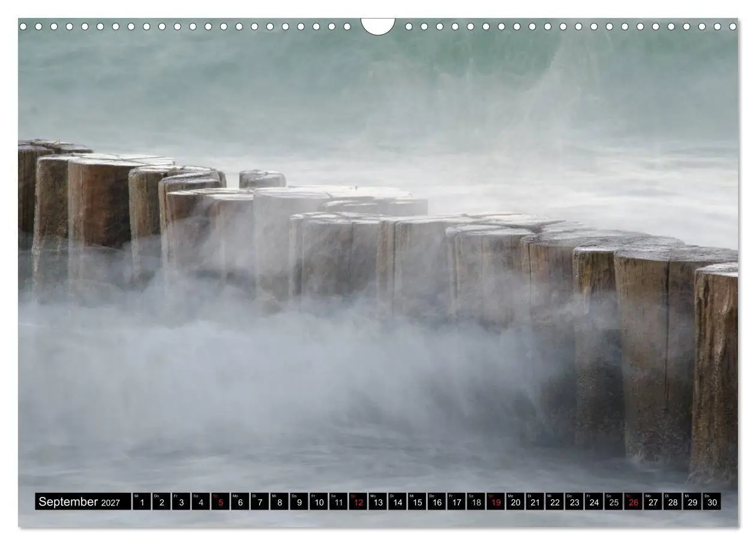
Task: Select day 7 in the calendar strip
Action: click(x=259, y=502)
